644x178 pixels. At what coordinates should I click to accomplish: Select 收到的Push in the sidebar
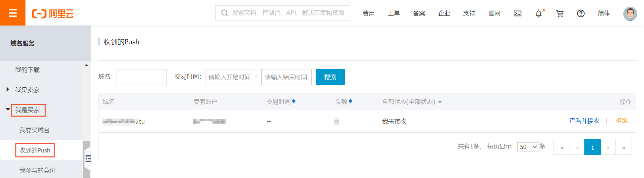point(35,150)
